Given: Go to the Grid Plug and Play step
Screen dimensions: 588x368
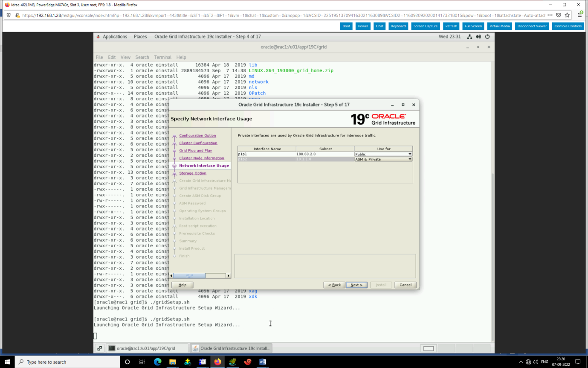Looking at the screenshot, I should 195,151.
